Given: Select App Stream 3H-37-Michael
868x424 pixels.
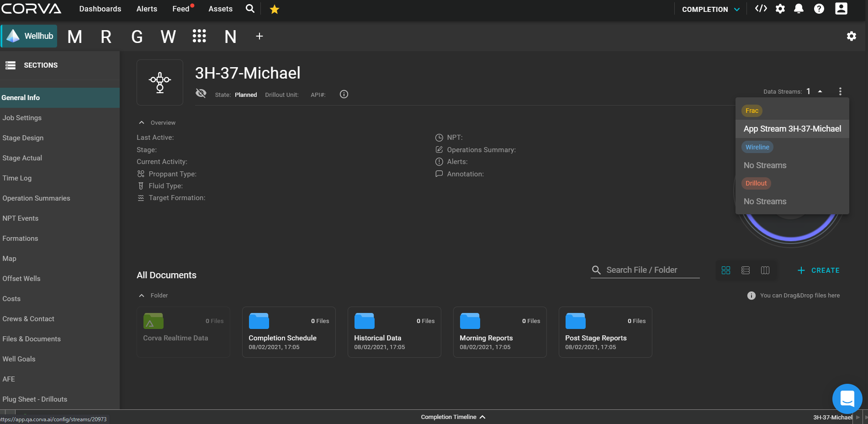Looking at the screenshot, I should (x=792, y=129).
